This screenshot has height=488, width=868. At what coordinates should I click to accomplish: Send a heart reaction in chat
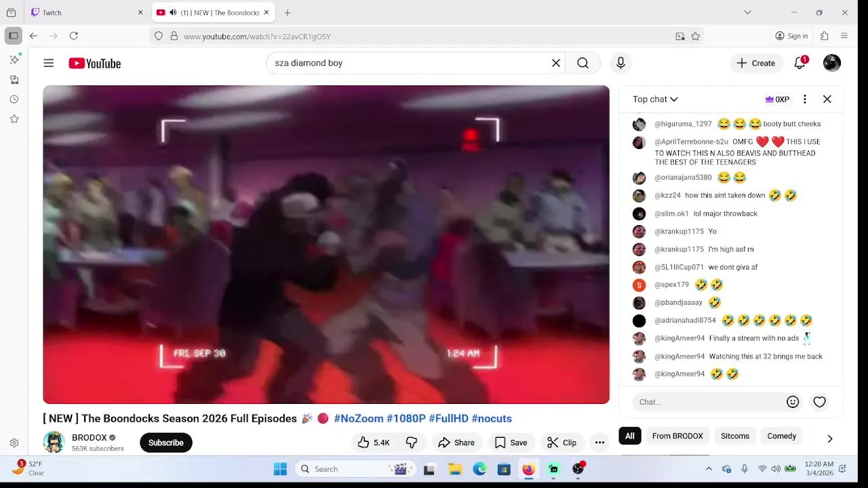click(819, 402)
